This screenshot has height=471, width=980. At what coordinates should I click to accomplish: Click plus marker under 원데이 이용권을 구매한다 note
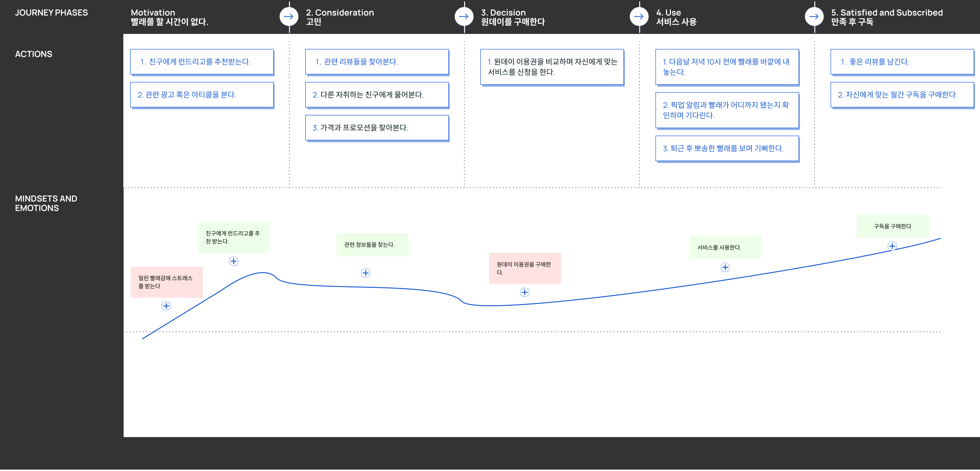(525, 292)
